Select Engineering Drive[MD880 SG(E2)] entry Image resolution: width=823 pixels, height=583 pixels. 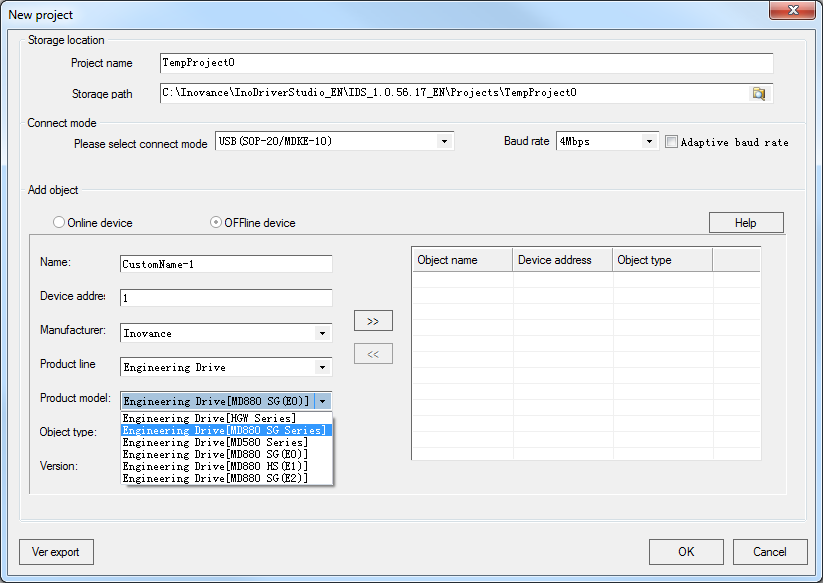tap(214, 478)
